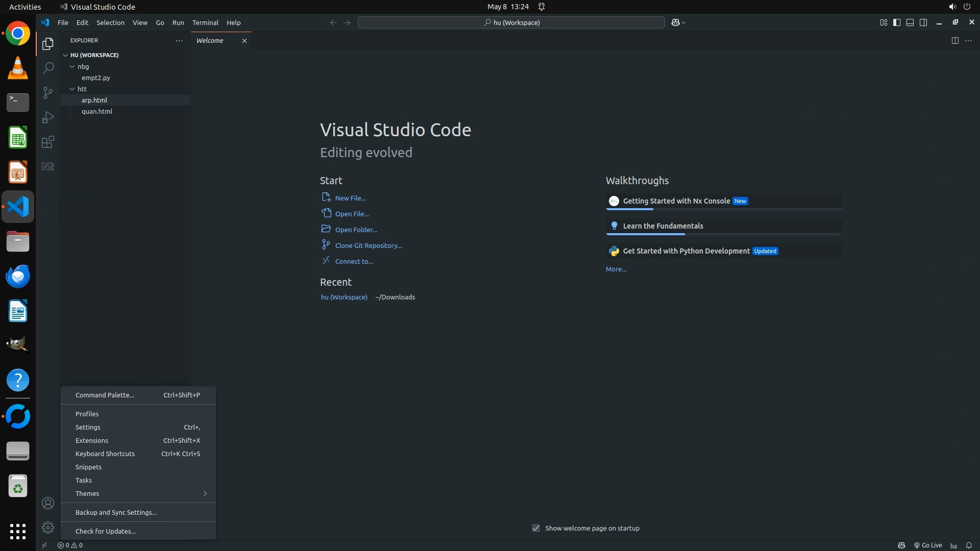Toggle the Primary Side Bar layout button
Image resolution: width=980 pixels, height=551 pixels.
pos(897,22)
